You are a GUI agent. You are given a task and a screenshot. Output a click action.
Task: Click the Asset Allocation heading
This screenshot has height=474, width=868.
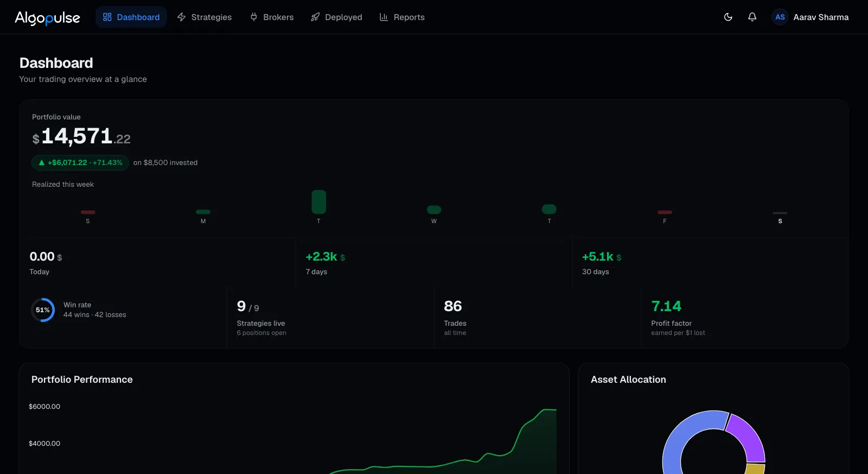[x=628, y=380]
